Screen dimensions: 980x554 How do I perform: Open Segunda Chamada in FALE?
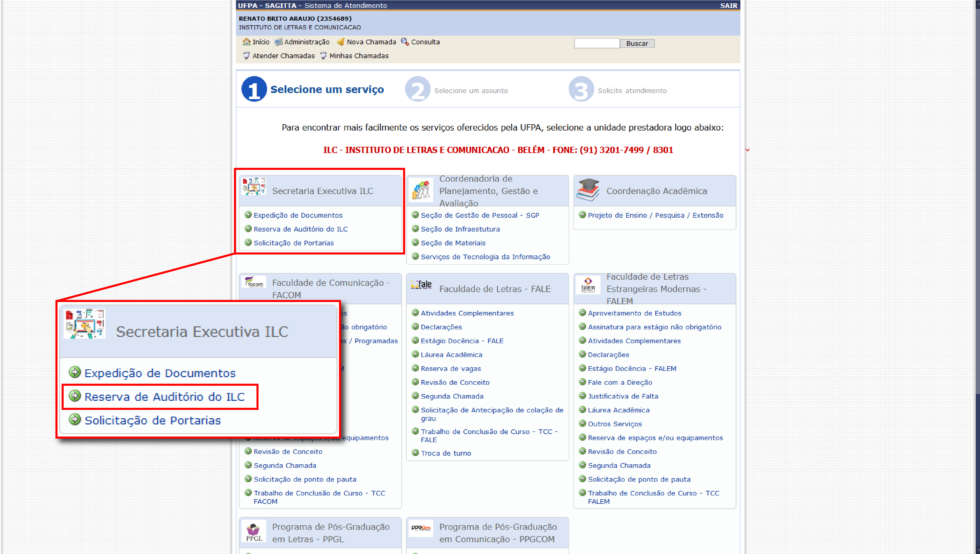pyautogui.click(x=452, y=396)
